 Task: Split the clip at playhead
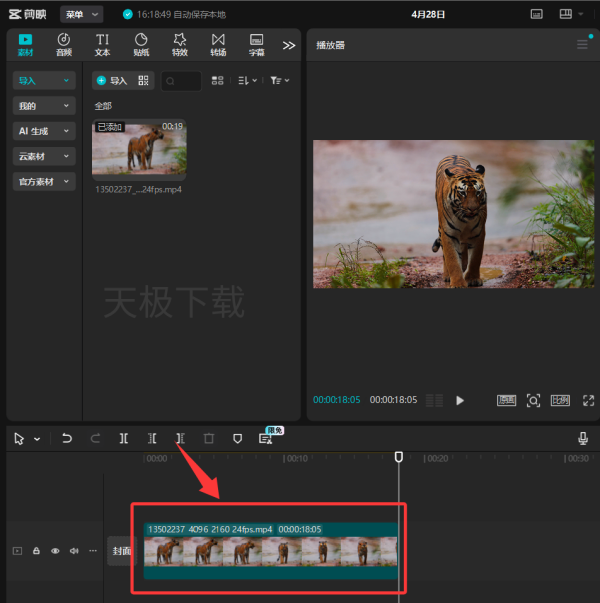[123, 438]
